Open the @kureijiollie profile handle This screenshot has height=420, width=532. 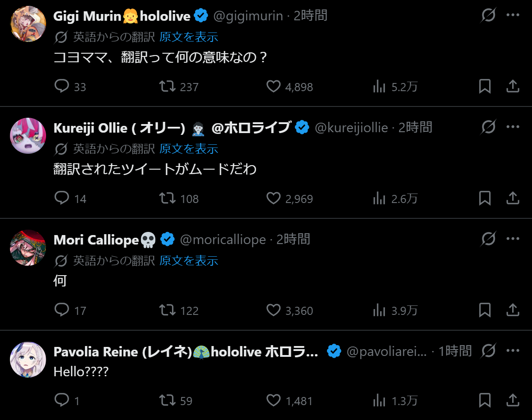[351, 128]
